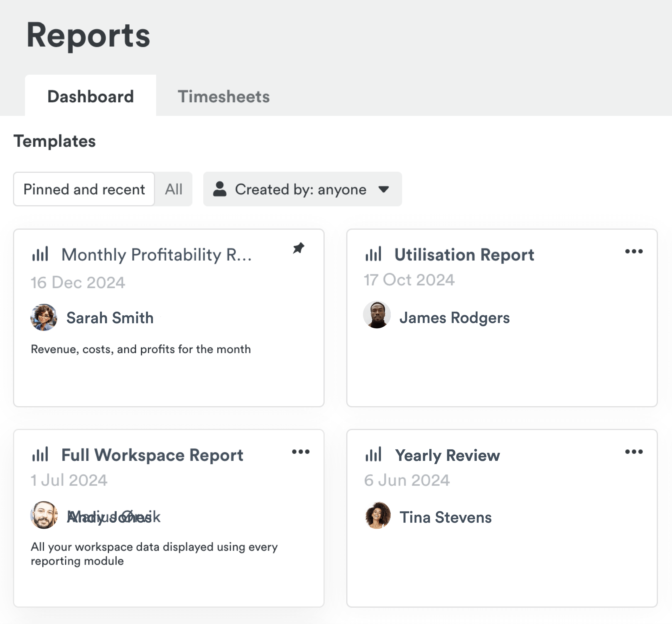Click Yearly Review bar chart icon
The height and width of the screenshot is (624, 672).
point(373,454)
